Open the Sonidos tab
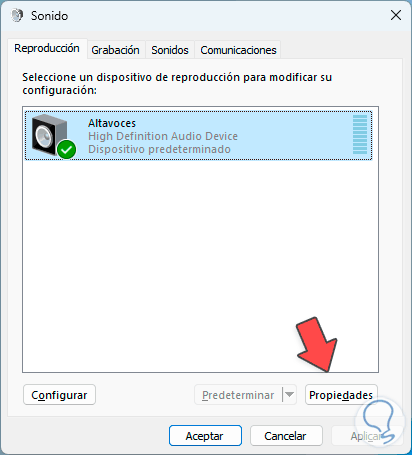Viewport: 412px width, 455px height. tap(170, 50)
